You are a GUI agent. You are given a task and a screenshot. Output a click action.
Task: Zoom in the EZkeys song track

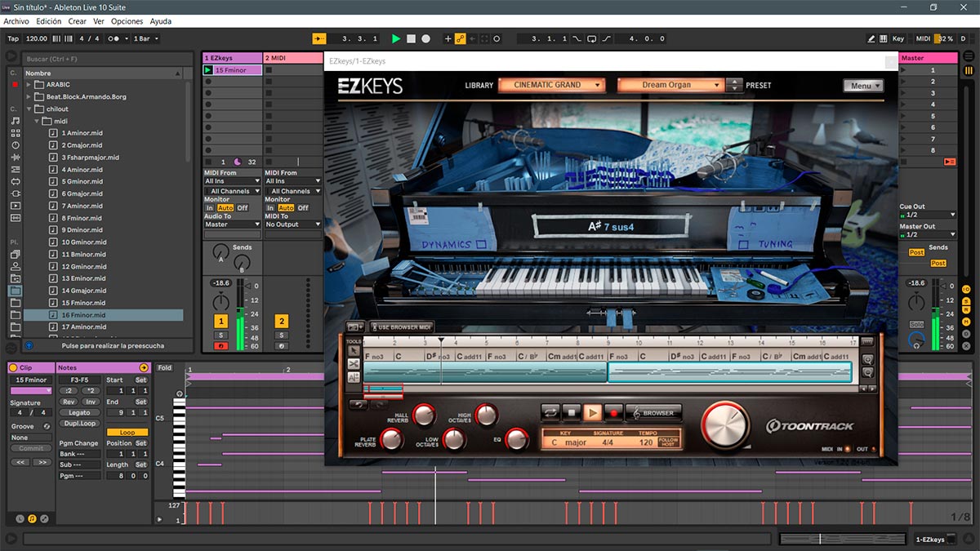click(867, 359)
